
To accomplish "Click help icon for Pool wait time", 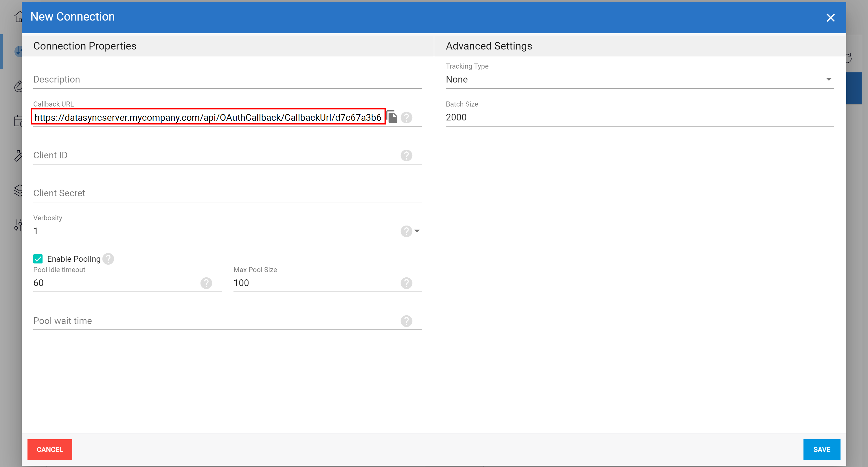I will 407,321.
